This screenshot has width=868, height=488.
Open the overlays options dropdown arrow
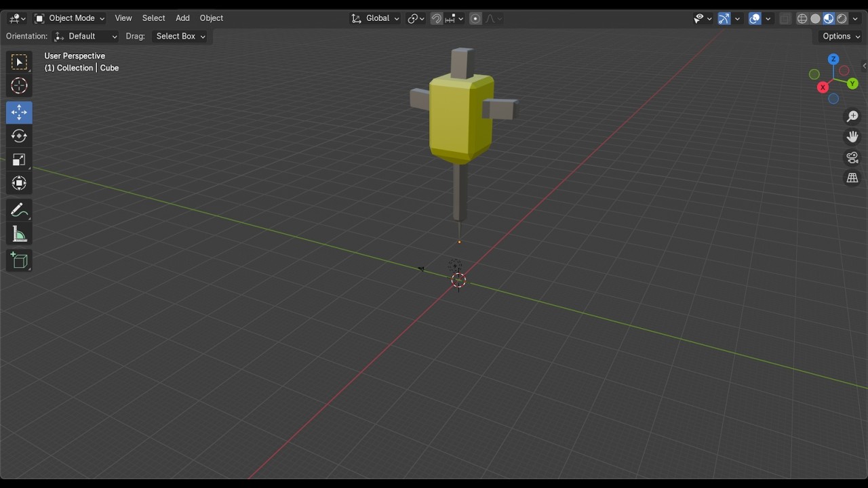[x=768, y=18]
